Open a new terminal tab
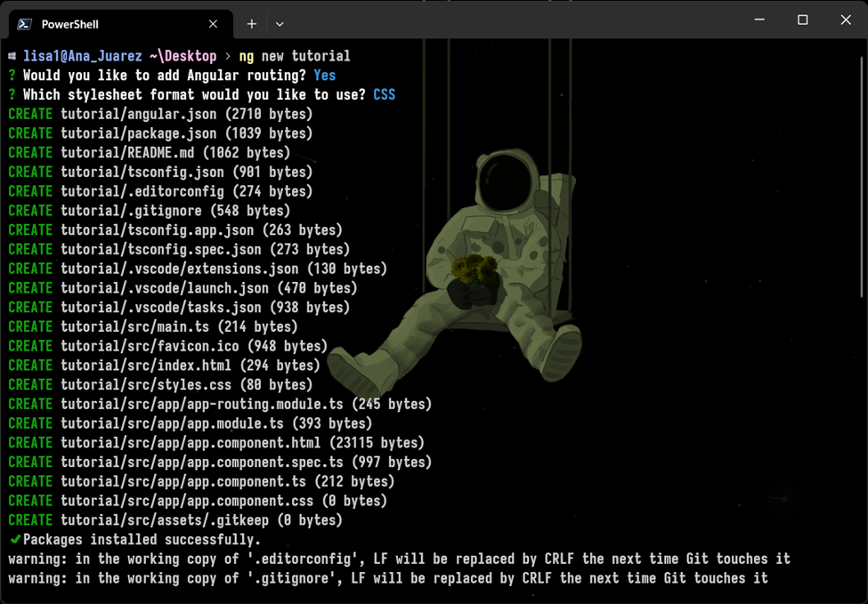The width and height of the screenshot is (868, 604). 252,24
